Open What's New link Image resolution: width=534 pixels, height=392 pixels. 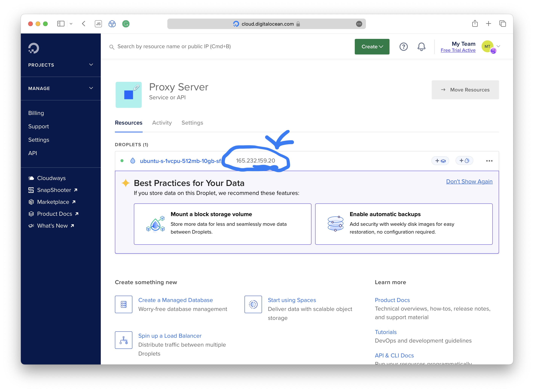tap(51, 226)
